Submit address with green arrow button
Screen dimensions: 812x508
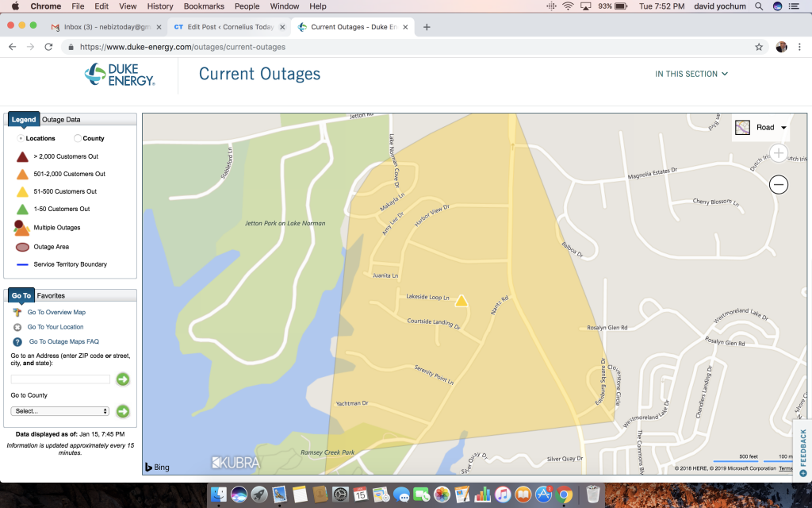coord(123,379)
